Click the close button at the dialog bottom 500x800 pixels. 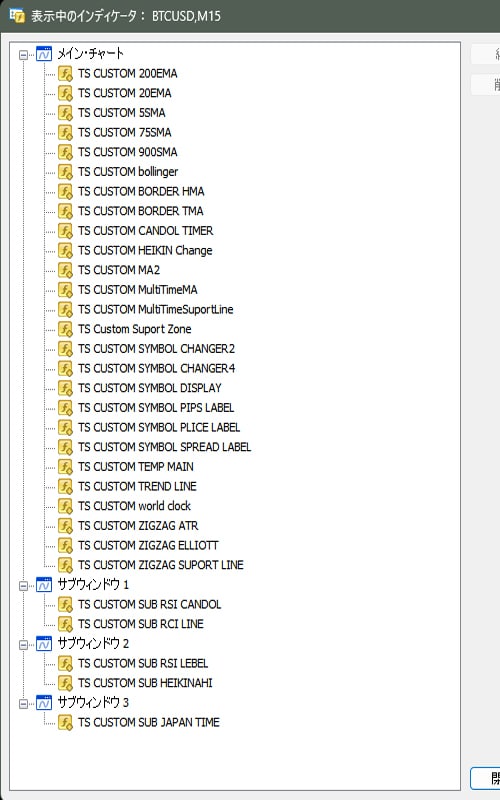tap(485, 778)
